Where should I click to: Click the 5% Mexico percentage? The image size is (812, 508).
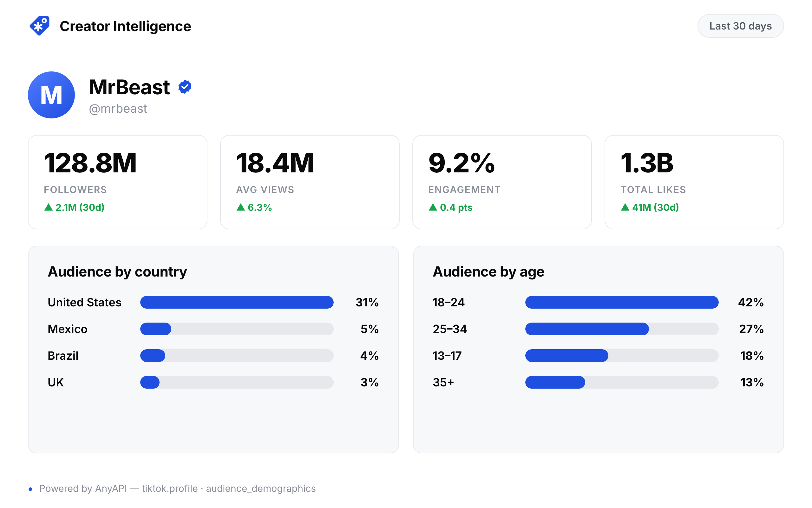[370, 329]
